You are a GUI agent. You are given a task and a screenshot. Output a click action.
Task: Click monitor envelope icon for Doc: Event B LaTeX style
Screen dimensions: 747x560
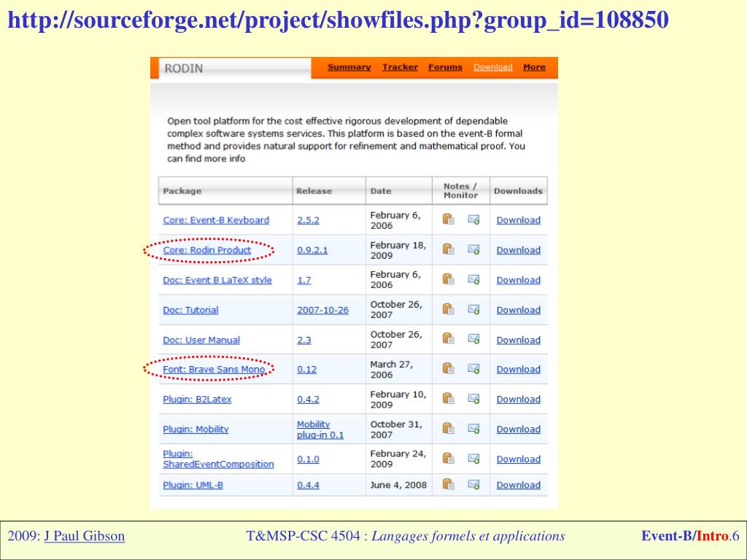473,279
